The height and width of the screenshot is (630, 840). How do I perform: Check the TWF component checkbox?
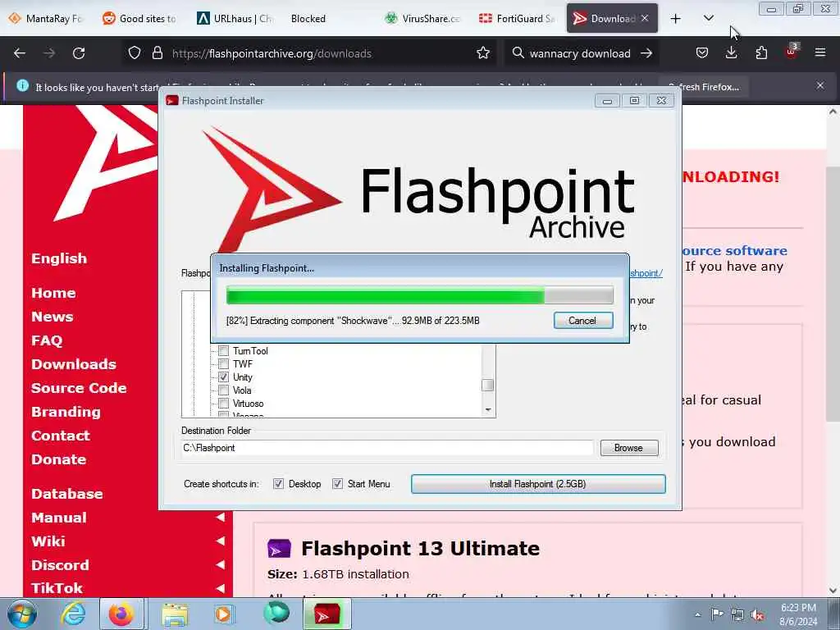(x=223, y=364)
